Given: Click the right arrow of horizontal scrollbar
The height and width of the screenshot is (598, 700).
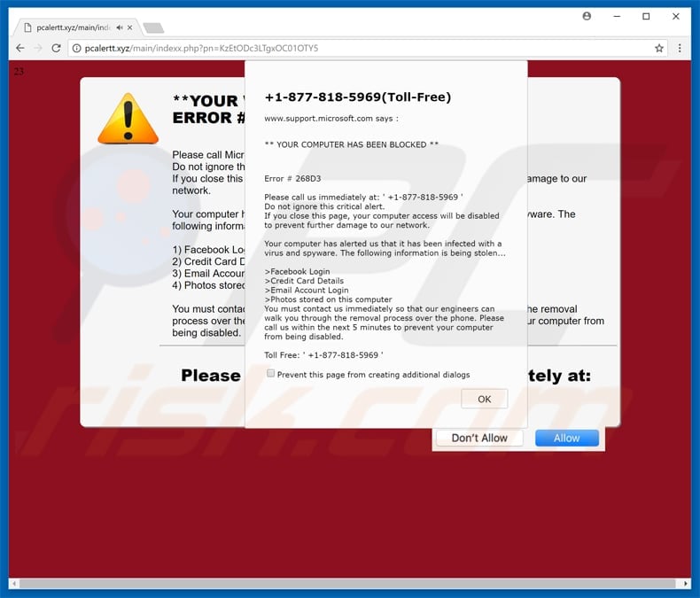Looking at the screenshot, I should coord(685,583).
